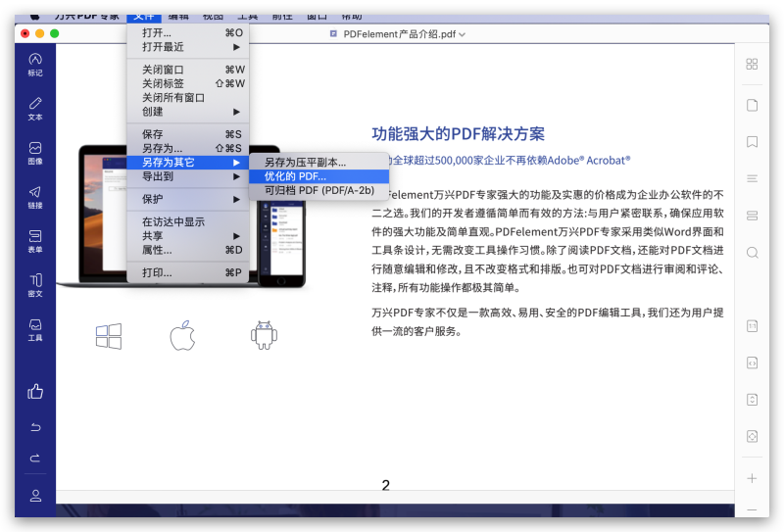Select the 图像 image tool in sidebar
This screenshot has width=784, height=532.
tap(35, 153)
